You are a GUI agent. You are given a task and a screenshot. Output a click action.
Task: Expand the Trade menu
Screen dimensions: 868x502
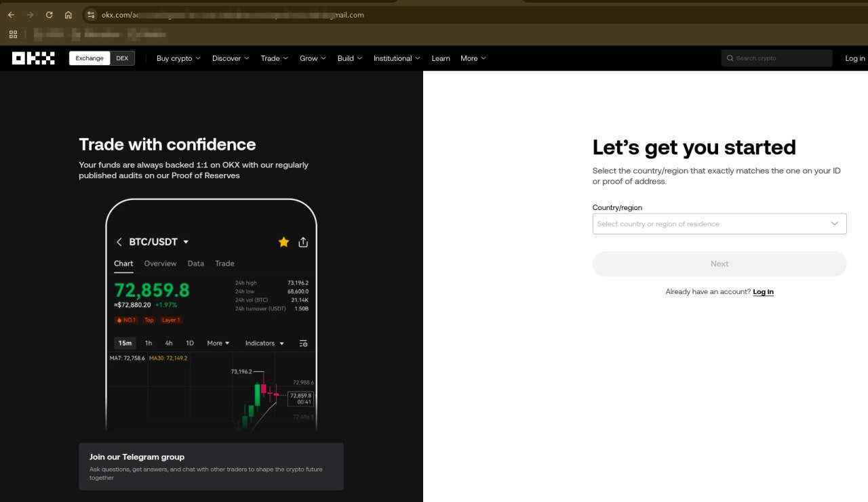pos(275,58)
